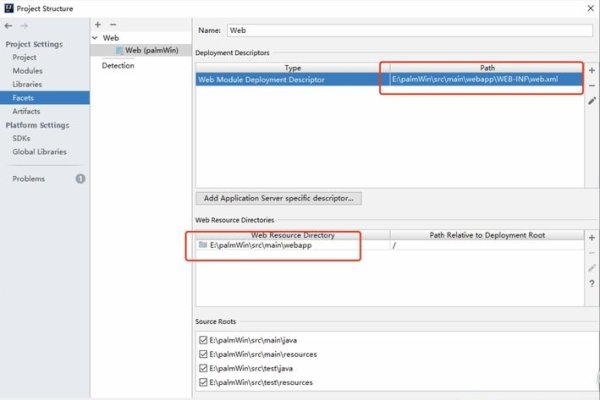The width and height of the screenshot is (600, 400).
Task: Click the back navigation arrow
Action: (9, 25)
